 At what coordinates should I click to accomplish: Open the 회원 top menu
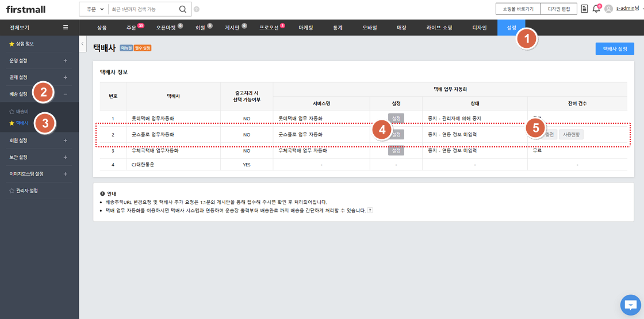(200, 28)
